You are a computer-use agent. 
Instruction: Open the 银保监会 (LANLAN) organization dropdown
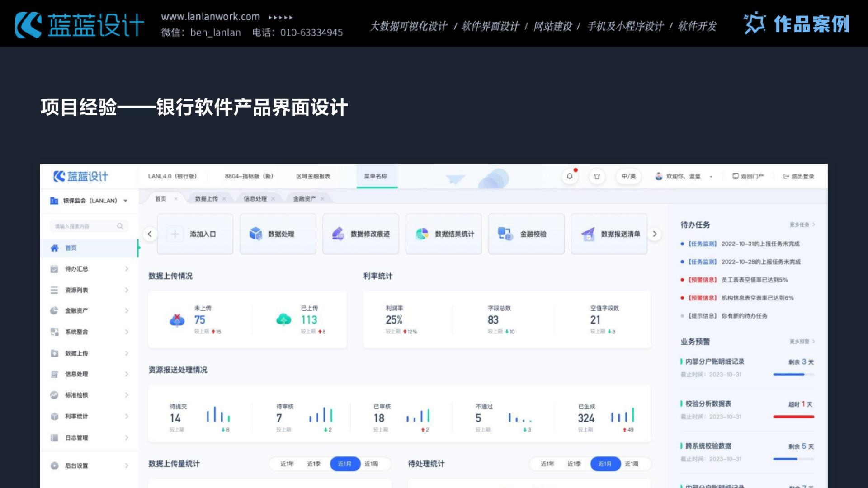[x=89, y=201]
